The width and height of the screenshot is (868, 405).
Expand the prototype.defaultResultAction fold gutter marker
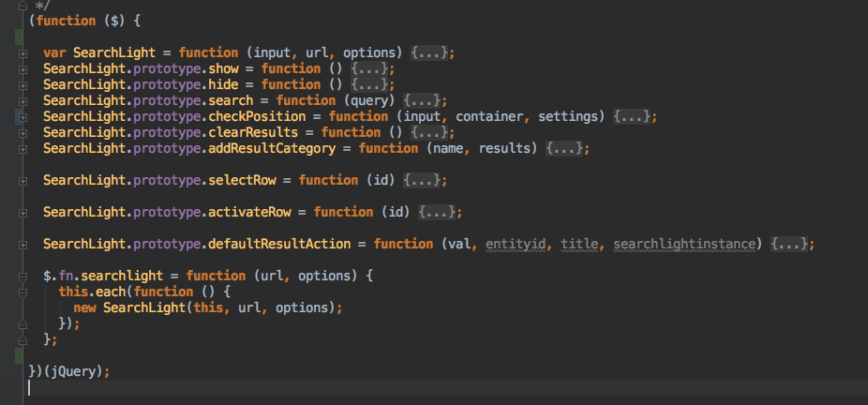pyautogui.click(x=22, y=245)
